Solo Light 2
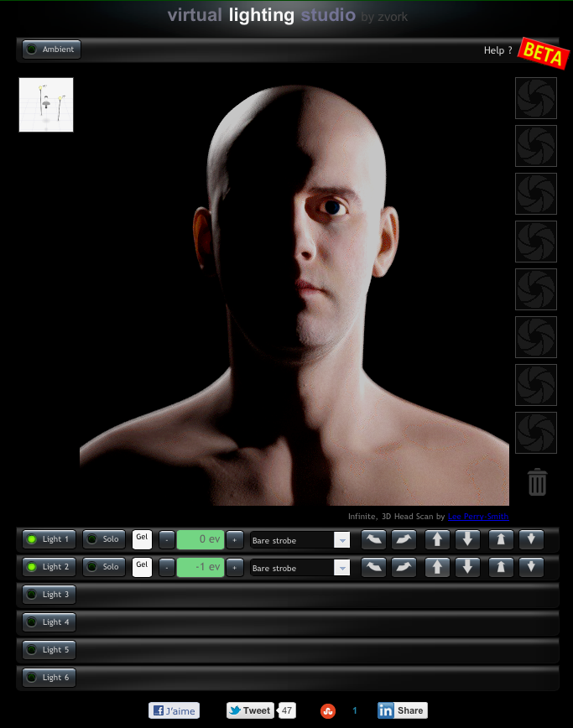573x728 pixels. pyautogui.click(x=104, y=567)
